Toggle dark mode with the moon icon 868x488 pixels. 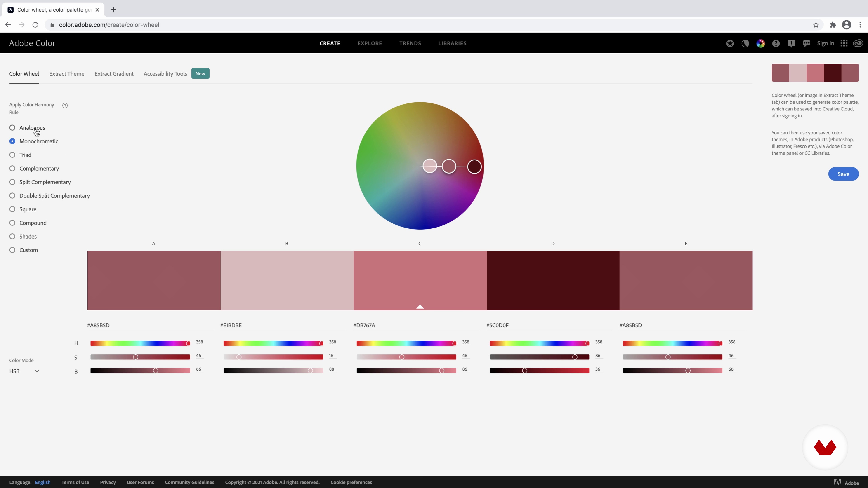pos(745,43)
